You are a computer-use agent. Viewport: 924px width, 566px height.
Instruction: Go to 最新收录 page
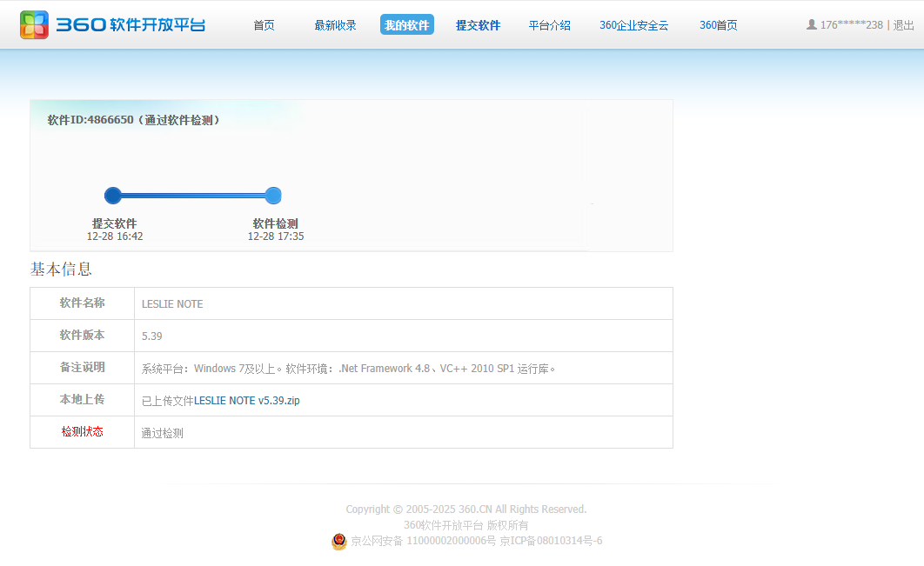point(335,25)
